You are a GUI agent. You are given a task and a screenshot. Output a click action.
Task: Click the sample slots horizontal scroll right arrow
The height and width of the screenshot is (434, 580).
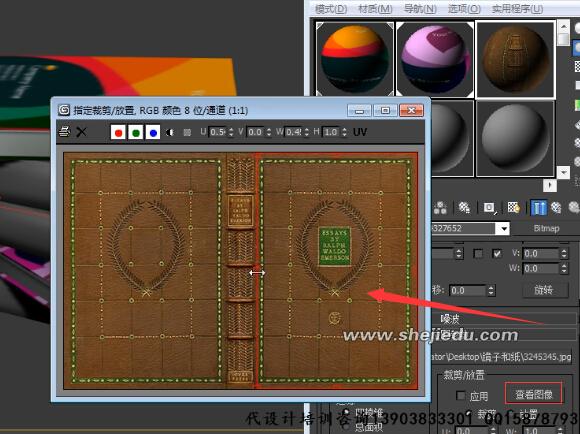point(550,185)
